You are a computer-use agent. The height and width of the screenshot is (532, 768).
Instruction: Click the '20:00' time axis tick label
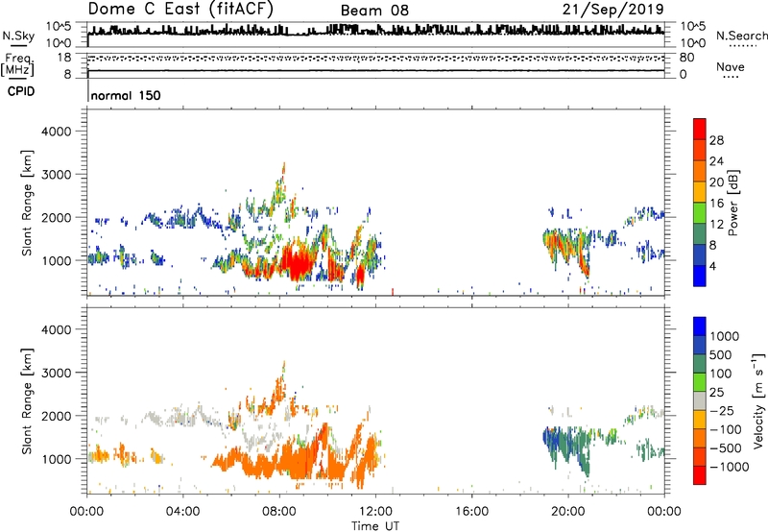pos(567,512)
